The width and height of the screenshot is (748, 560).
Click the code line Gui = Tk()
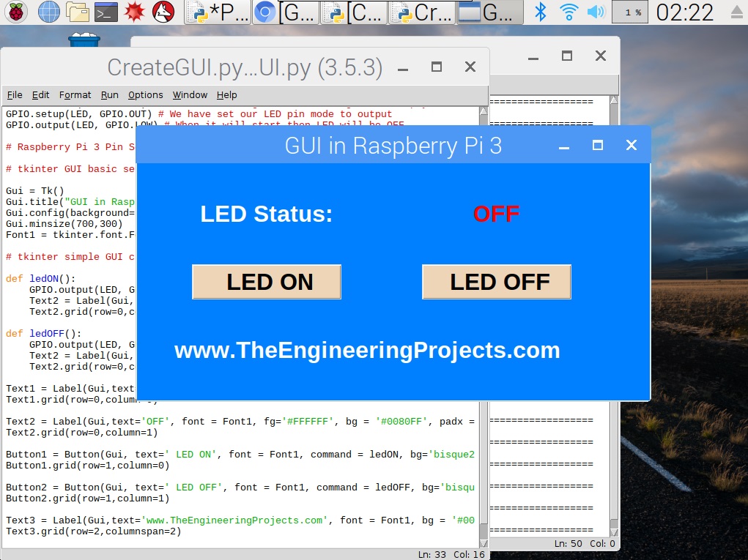[35, 190]
